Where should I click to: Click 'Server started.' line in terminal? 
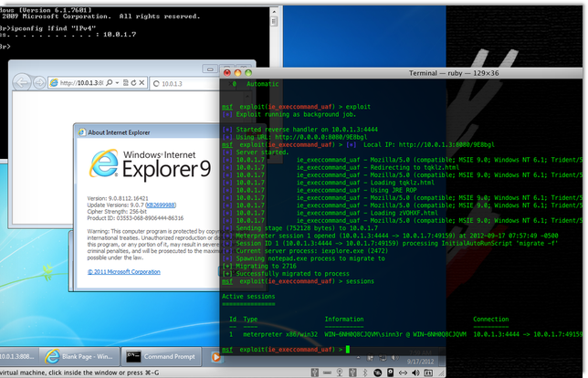coord(256,152)
